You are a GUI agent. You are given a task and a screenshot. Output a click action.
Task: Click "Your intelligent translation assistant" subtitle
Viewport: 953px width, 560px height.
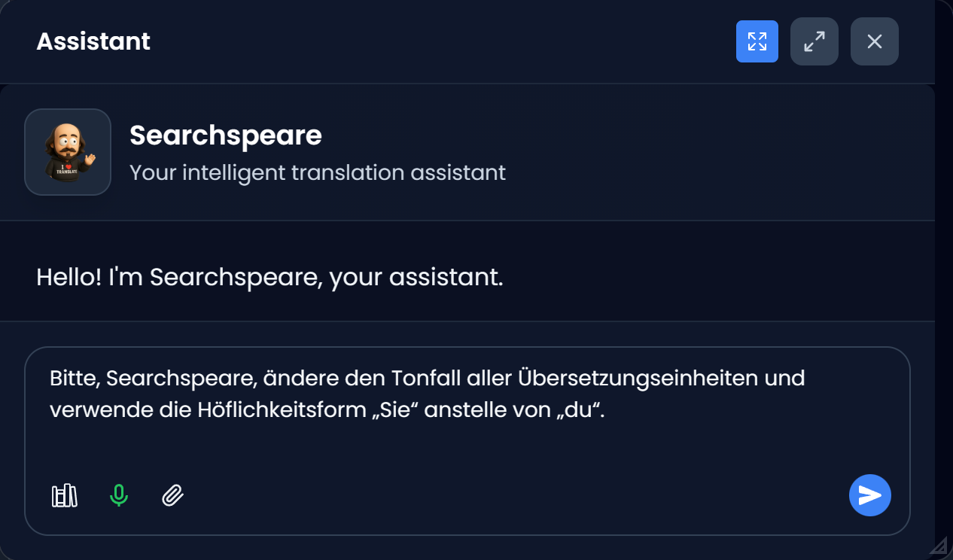point(317,172)
